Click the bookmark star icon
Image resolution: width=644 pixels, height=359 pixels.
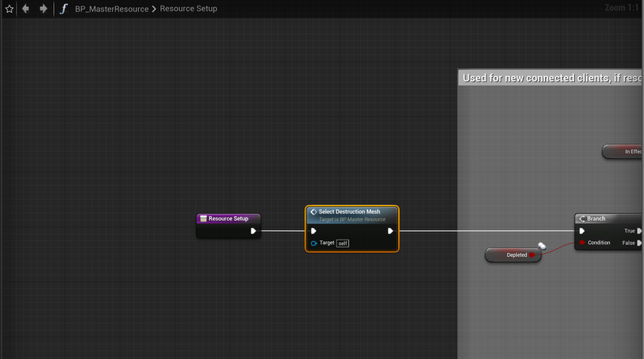pos(9,9)
